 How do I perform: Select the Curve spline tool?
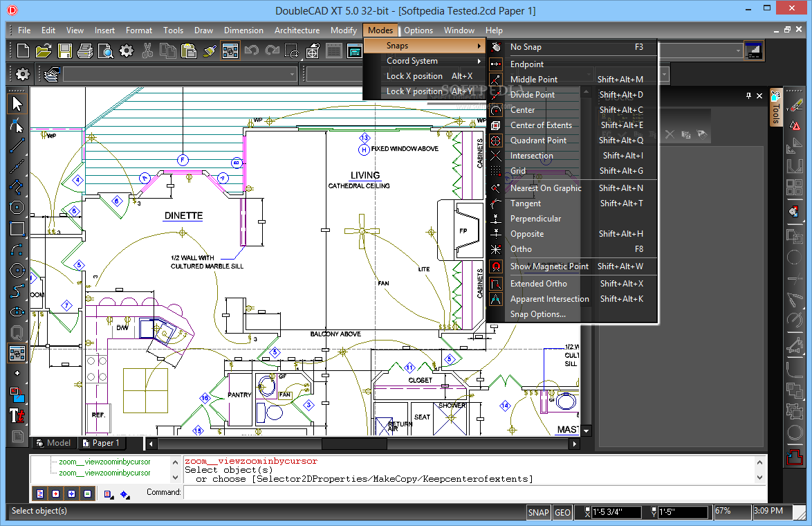click(x=17, y=291)
